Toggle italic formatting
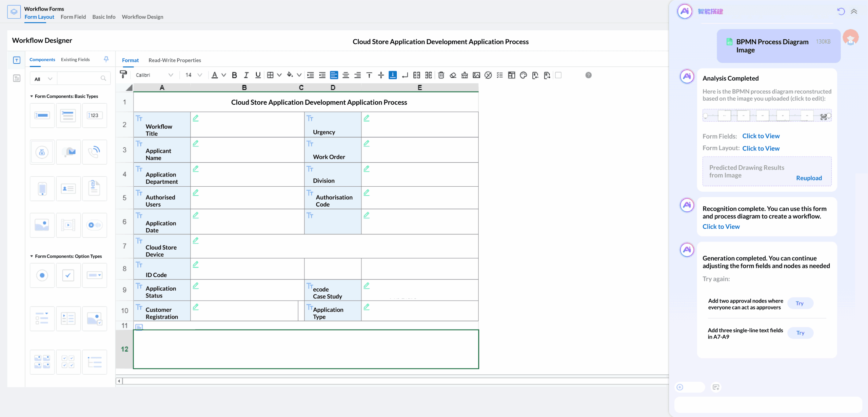 [246, 75]
